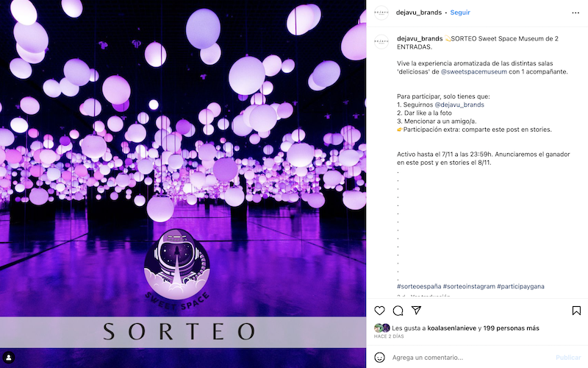This screenshot has height=368, width=588.
Task: Open the three-dot more options menu
Action: tap(576, 13)
